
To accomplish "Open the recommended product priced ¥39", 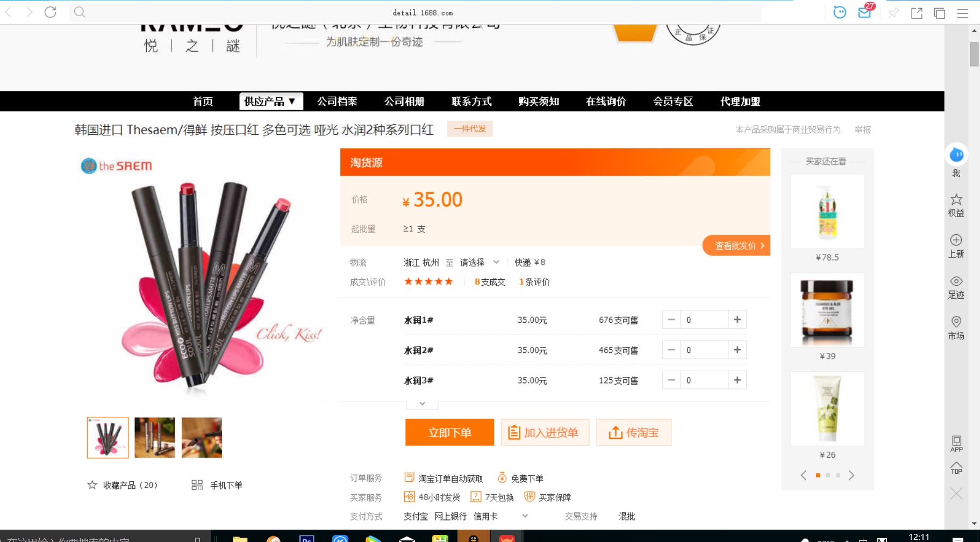I will (x=827, y=310).
